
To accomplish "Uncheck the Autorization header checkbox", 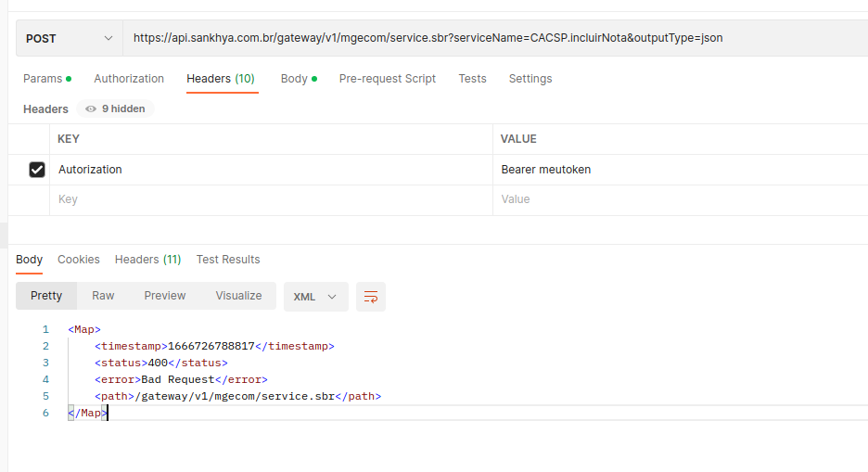I will pyautogui.click(x=37, y=170).
